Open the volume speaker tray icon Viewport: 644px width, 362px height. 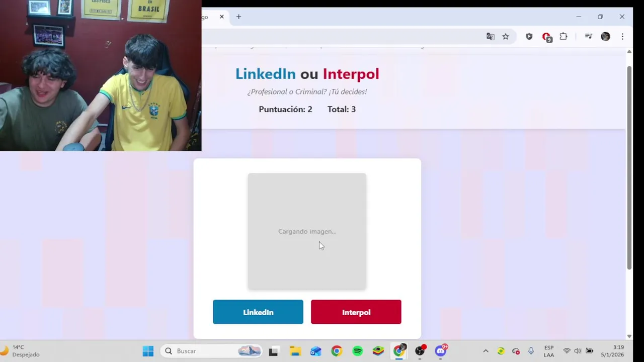(x=578, y=351)
